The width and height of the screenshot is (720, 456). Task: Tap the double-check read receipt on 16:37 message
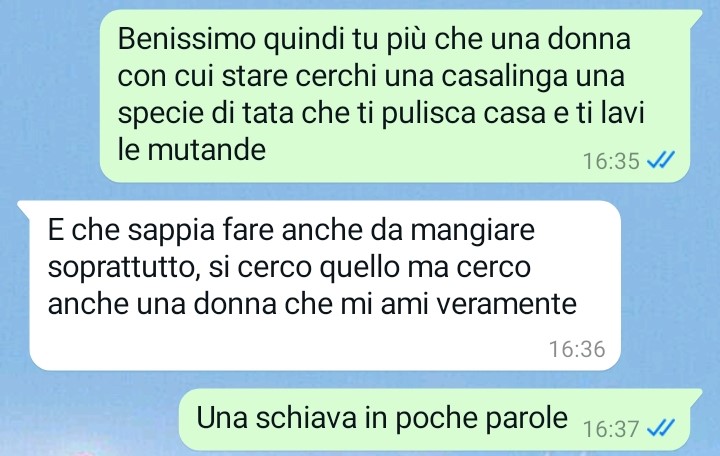[661, 429]
